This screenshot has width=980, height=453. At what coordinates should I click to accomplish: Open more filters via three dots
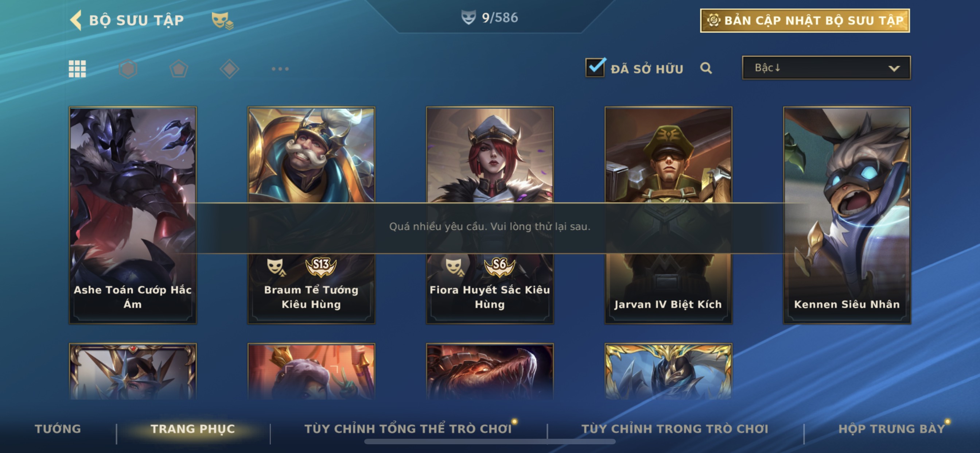(x=280, y=69)
